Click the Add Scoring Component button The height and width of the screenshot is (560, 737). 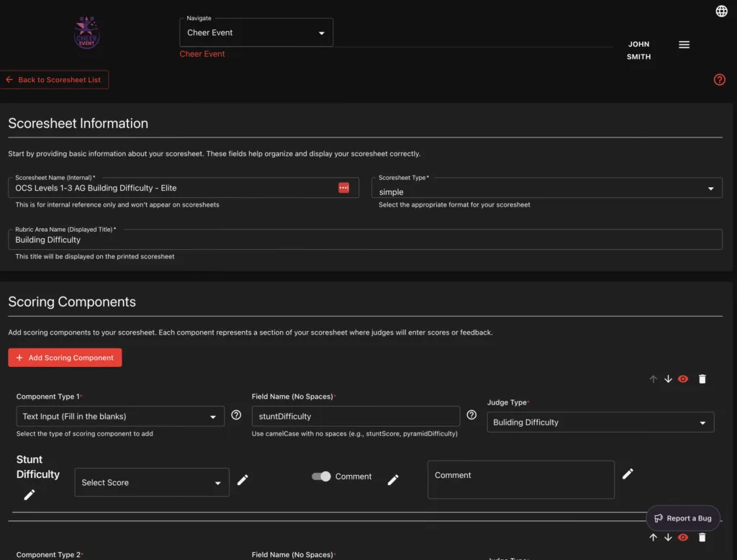point(65,358)
